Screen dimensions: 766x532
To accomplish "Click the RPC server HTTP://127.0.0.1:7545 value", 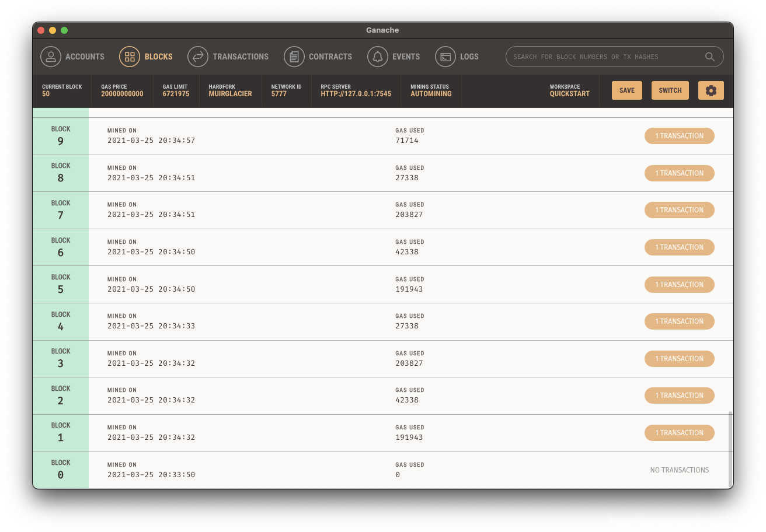I will [x=356, y=94].
